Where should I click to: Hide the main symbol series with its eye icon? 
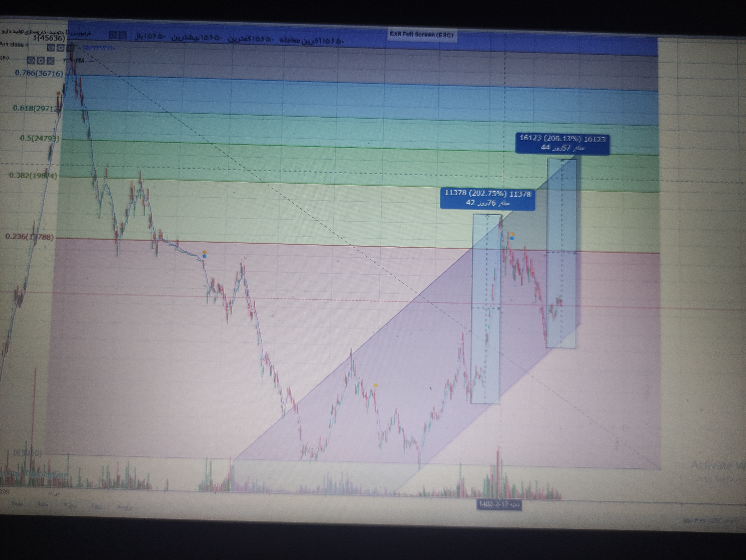click(113, 35)
